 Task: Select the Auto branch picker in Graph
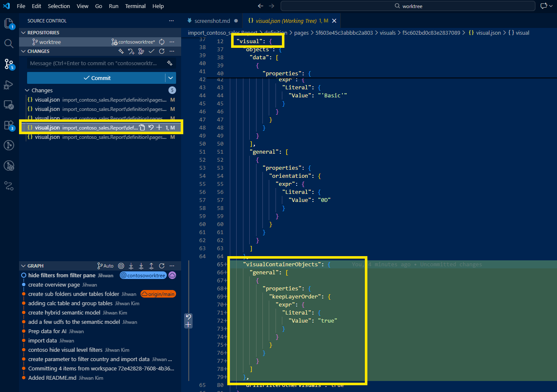pyautogui.click(x=105, y=266)
